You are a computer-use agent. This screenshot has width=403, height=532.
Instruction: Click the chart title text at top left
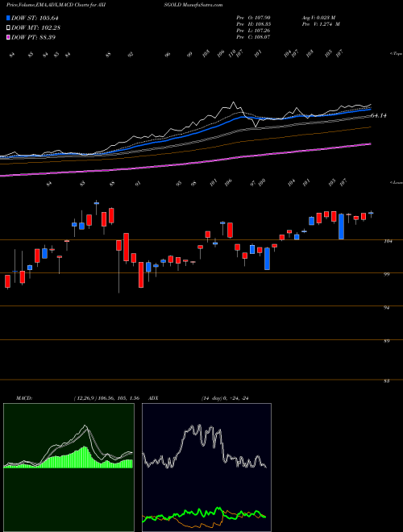57,5
